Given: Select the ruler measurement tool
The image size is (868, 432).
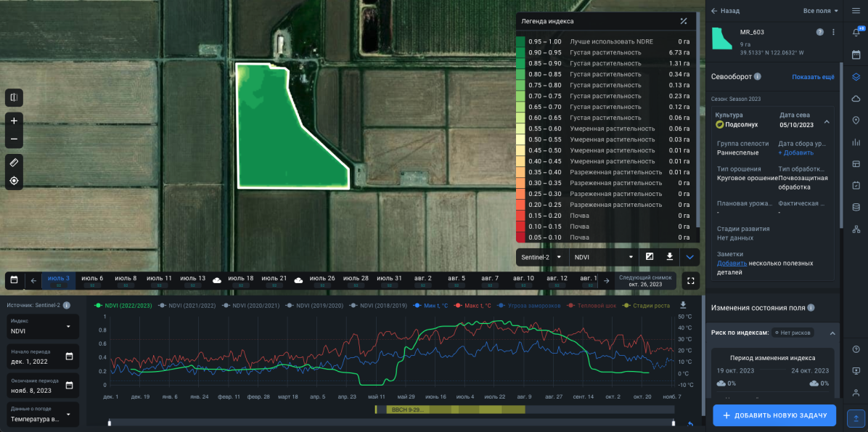Looking at the screenshot, I should coord(15,163).
